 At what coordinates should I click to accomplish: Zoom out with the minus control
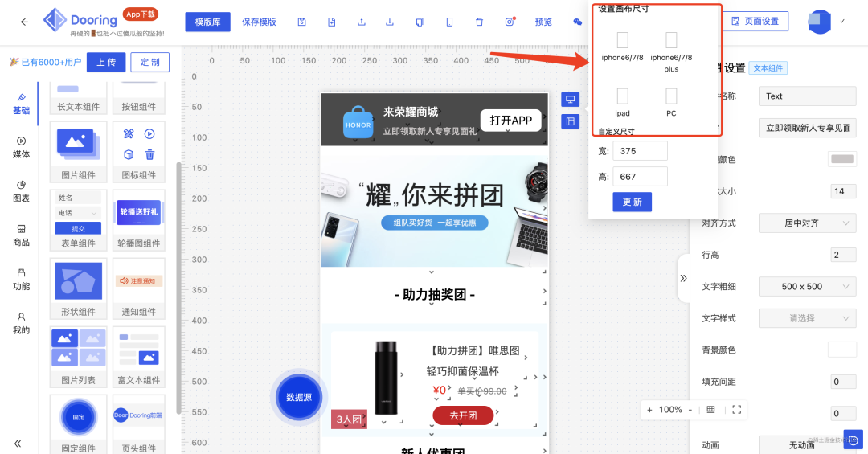point(690,410)
